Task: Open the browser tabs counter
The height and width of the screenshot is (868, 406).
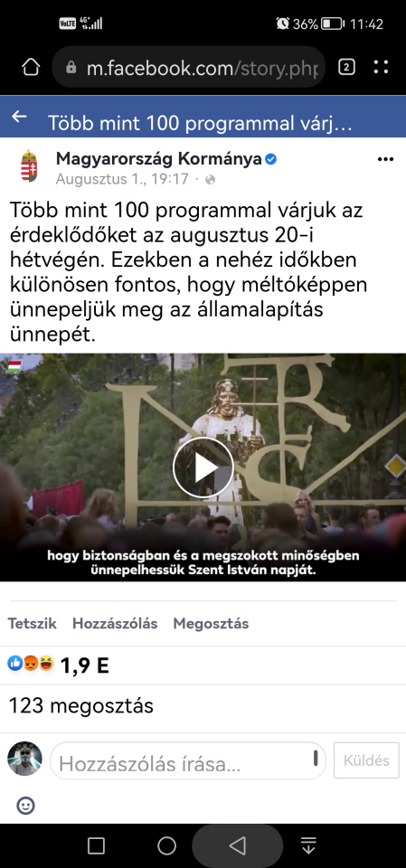Action: point(346,68)
